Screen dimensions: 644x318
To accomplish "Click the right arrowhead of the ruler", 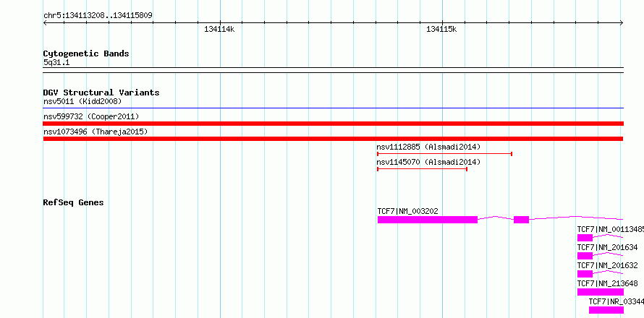I will (x=622, y=23).
